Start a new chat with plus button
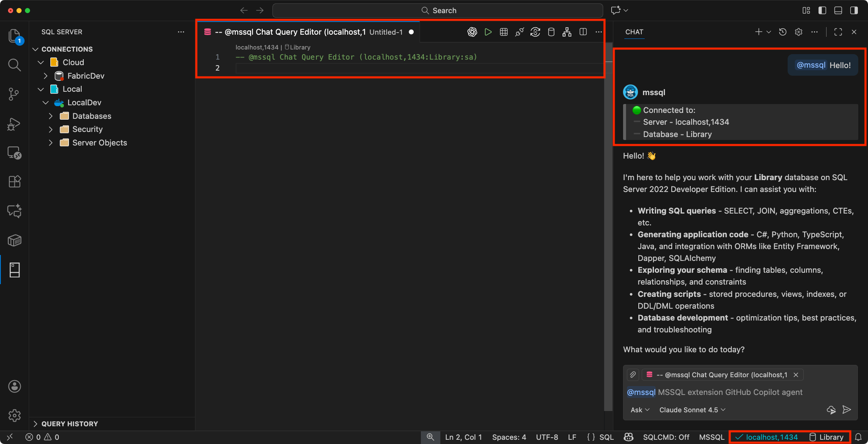This screenshot has width=868, height=444. (759, 32)
